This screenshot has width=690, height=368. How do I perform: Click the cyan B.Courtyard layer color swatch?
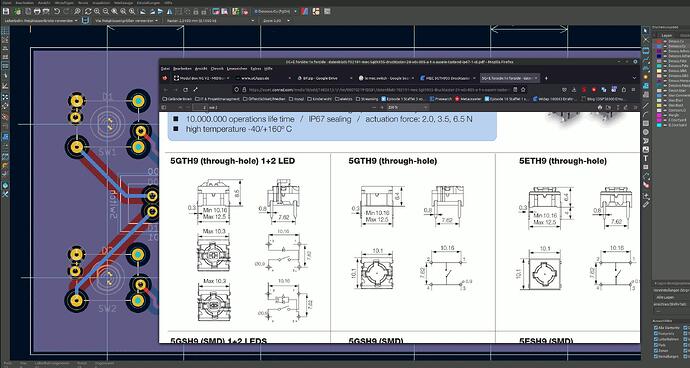[x=659, y=125]
